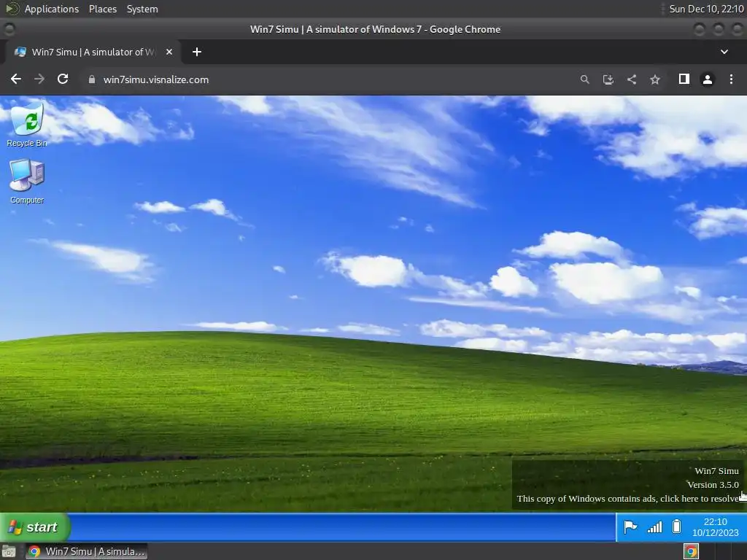Open the Chrome three-dot menu
Screen dimensions: 747x560
pyautogui.click(x=731, y=79)
